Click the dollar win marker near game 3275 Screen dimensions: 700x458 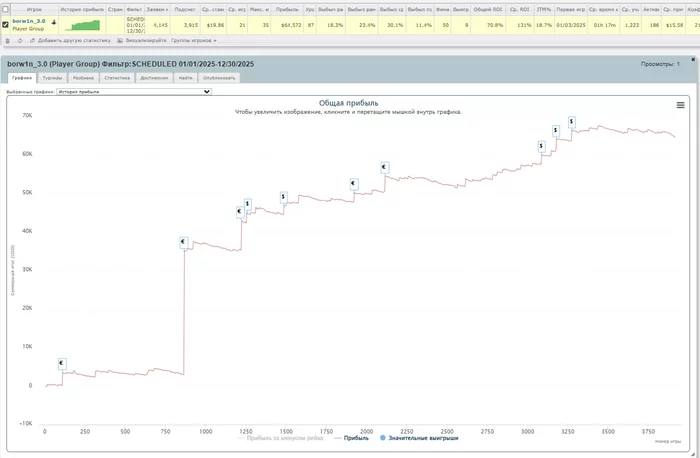(x=572, y=122)
